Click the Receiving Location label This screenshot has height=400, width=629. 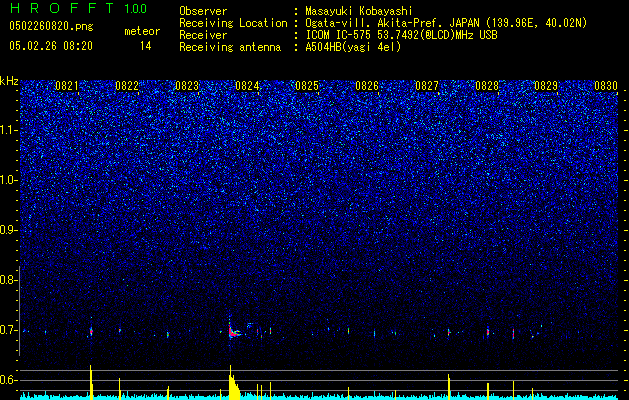pos(233,23)
